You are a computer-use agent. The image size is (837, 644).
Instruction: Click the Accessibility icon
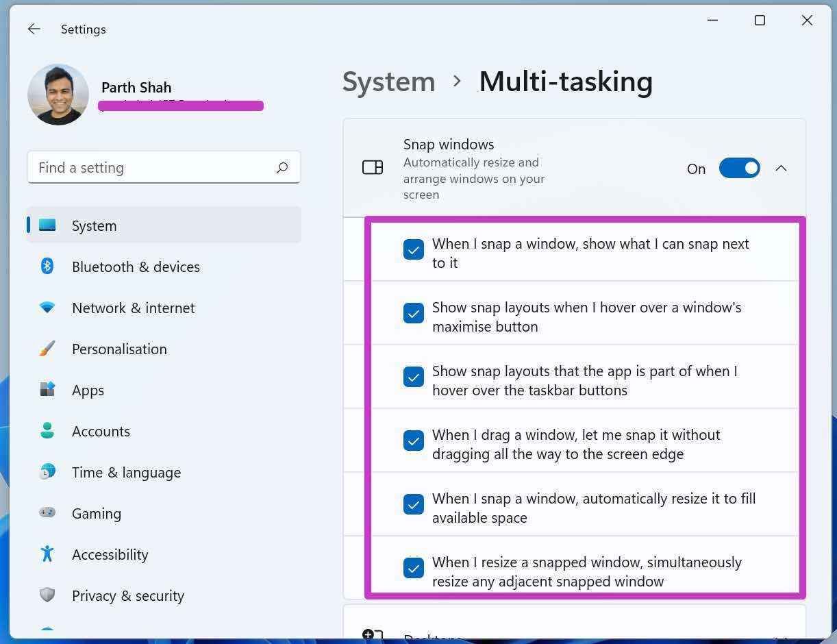47,554
